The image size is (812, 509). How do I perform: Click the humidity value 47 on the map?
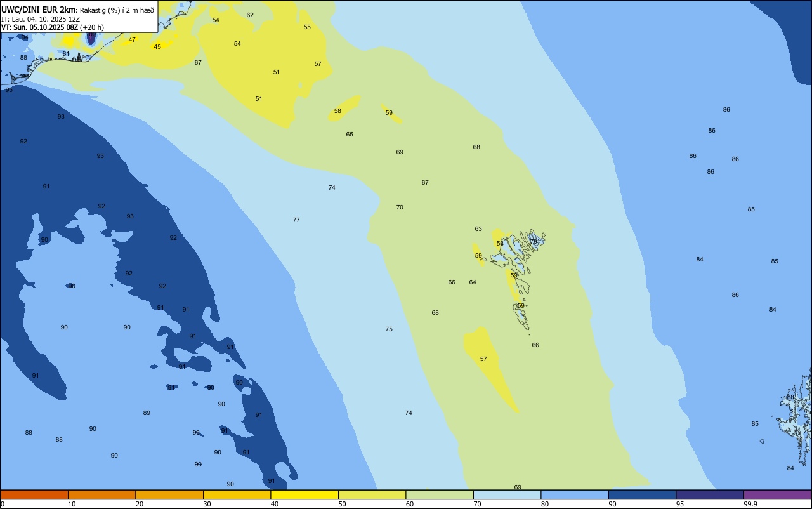[x=132, y=40]
